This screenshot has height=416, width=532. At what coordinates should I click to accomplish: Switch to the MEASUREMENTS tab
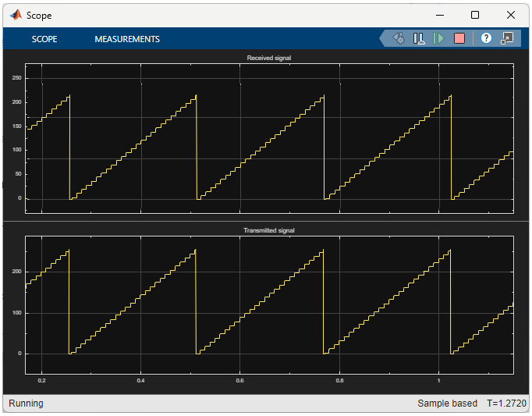[127, 39]
